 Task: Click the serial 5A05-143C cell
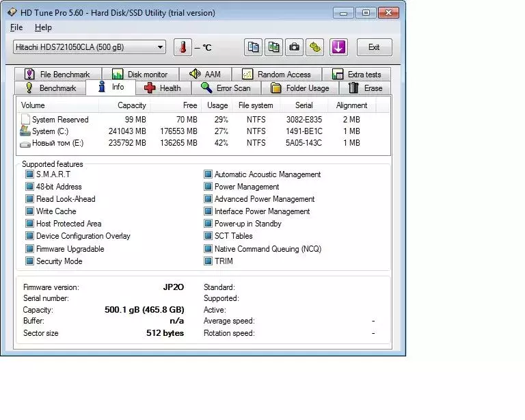pos(304,143)
